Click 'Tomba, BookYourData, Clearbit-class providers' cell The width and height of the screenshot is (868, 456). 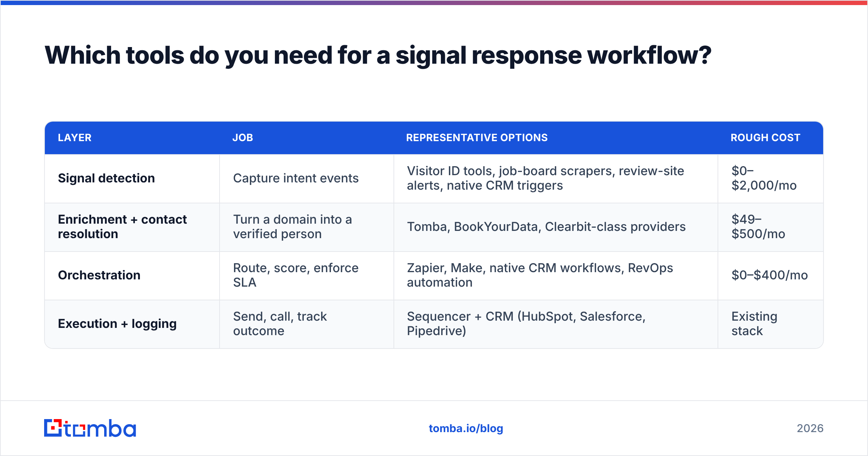pyautogui.click(x=556, y=227)
